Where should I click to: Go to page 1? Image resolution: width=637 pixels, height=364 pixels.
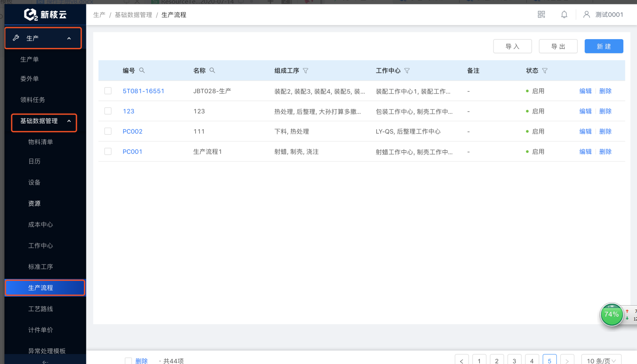click(x=479, y=360)
